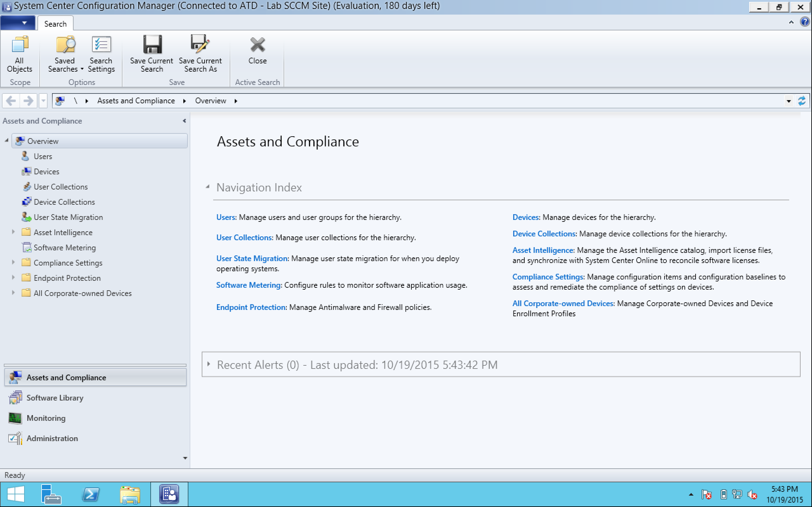
Task: Click the All Objects scope icon
Action: click(19, 53)
